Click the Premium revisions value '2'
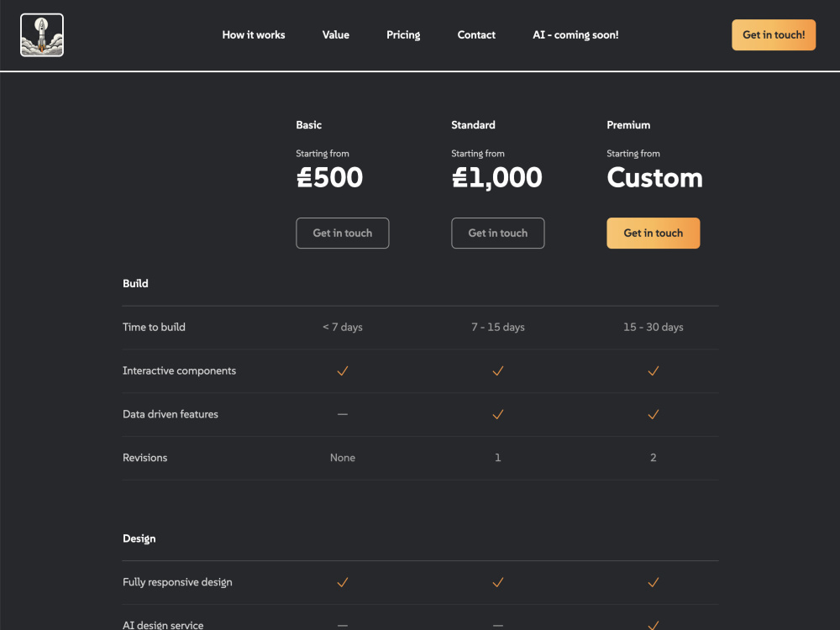840x630 pixels. click(653, 458)
